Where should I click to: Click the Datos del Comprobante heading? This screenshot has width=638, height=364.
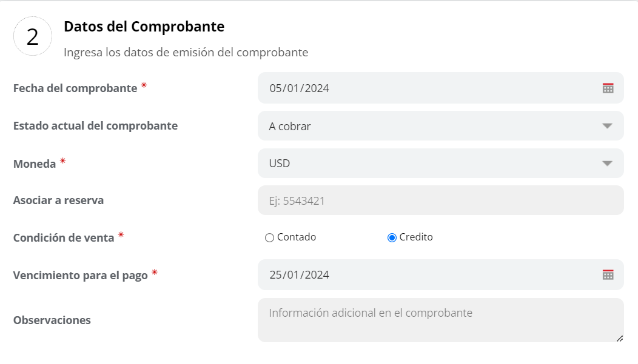[x=144, y=27]
